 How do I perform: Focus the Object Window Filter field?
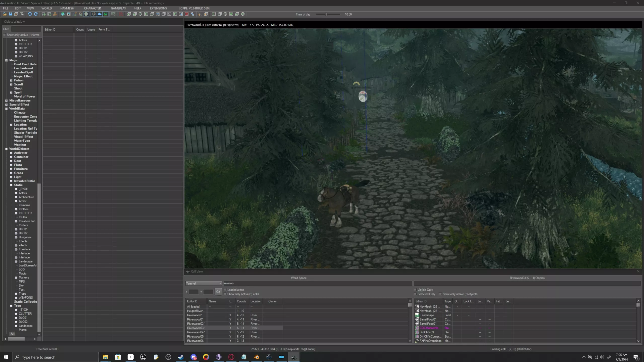[26, 29]
